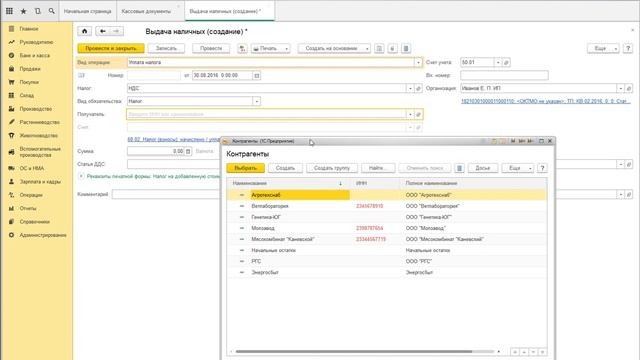Click the home button icon
The width and height of the screenshot is (640, 360).
(84, 31)
